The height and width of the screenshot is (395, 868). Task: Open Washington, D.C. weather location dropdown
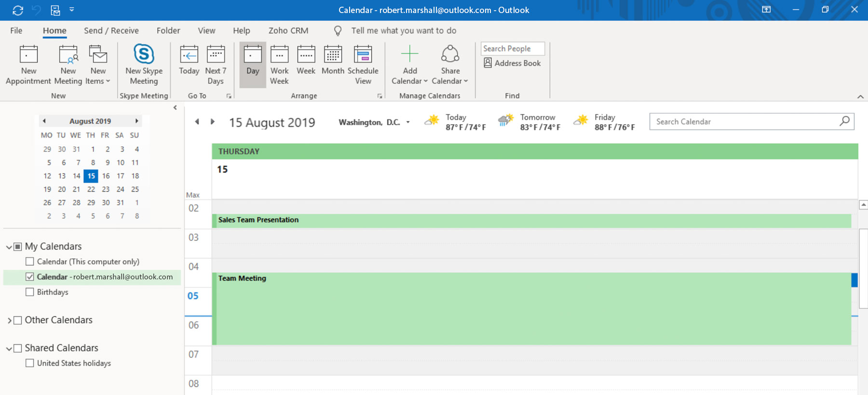click(408, 122)
